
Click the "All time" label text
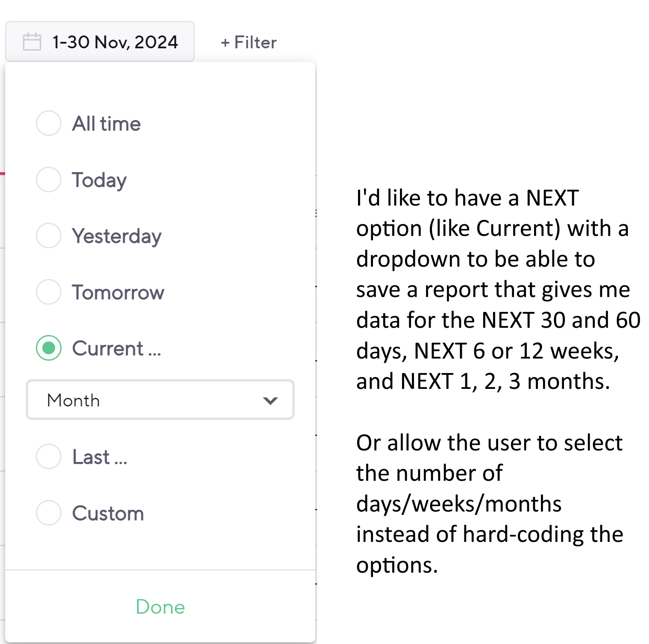(x=106, y=124)
